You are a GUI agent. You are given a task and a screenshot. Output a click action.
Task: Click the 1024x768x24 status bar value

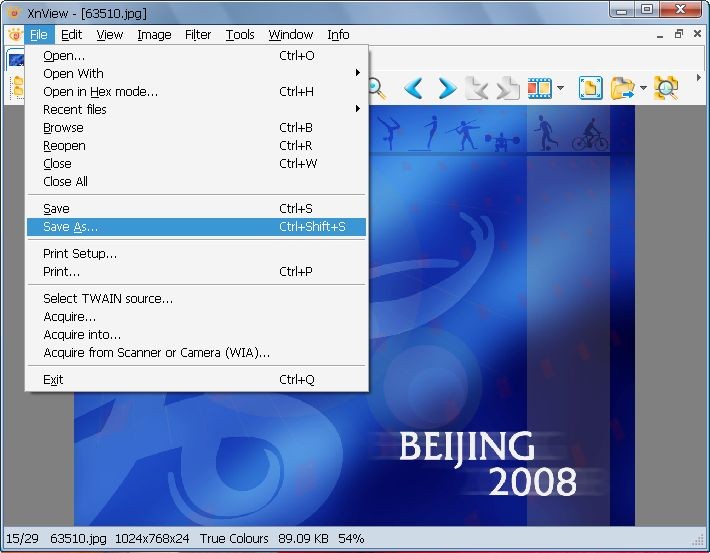point(152,539)
